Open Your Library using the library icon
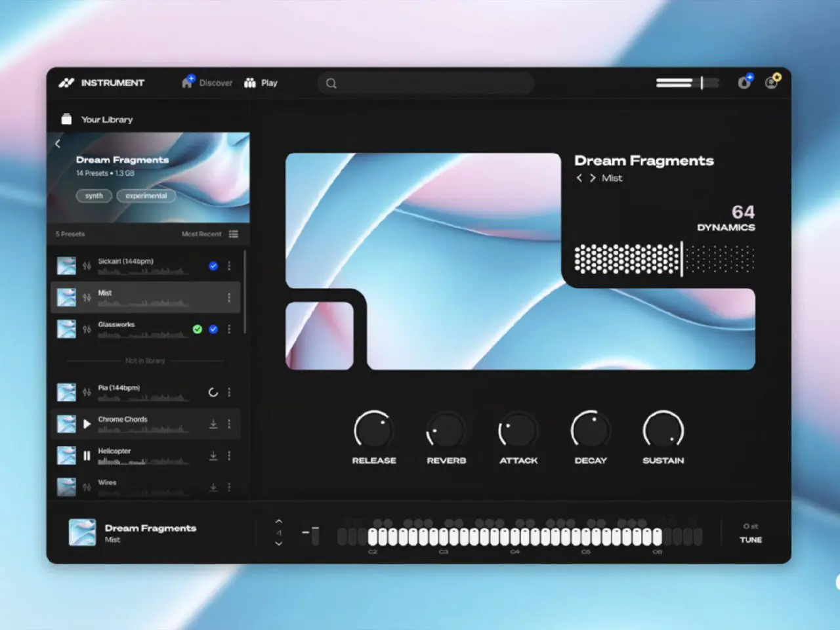Screen dimensions: 840x630 point(66,119)
